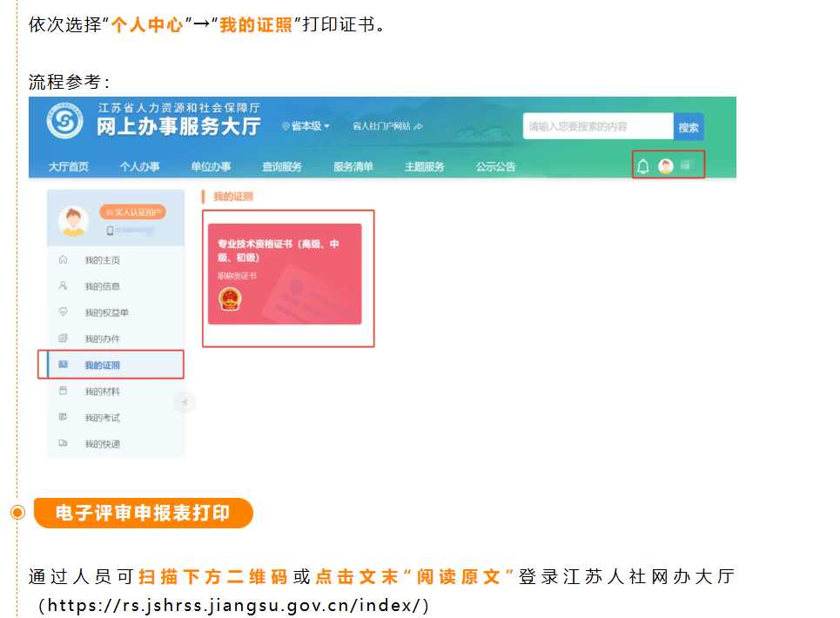The height and width of the screenshot is (618, 840).
Task: Click the search input field
Action: tap(597, 126)
